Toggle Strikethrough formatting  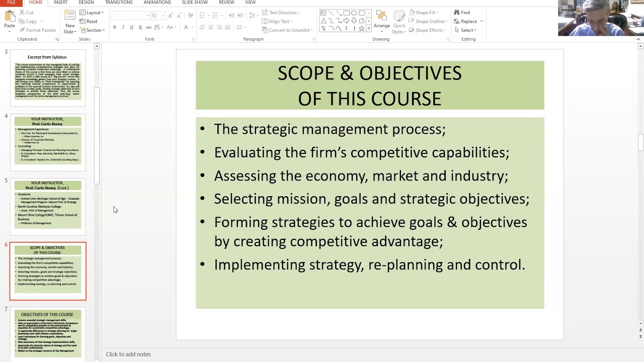click(x=148, y=27)
